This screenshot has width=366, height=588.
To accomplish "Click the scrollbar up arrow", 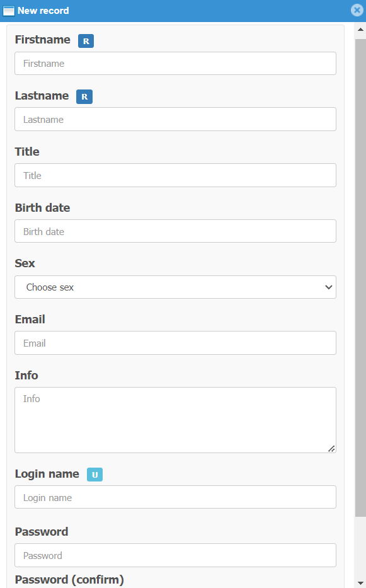I will point(360,30).
